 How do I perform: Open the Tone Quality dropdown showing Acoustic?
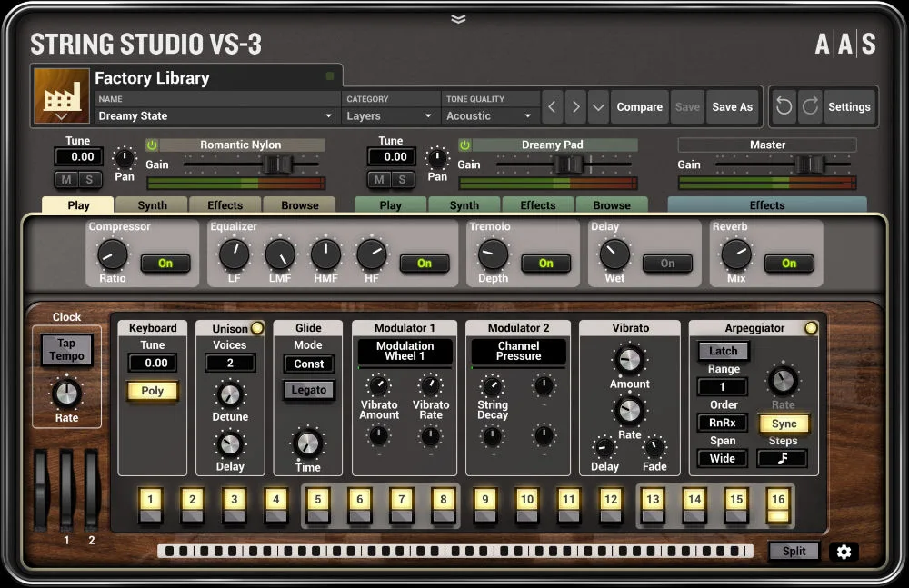[489, 115]
